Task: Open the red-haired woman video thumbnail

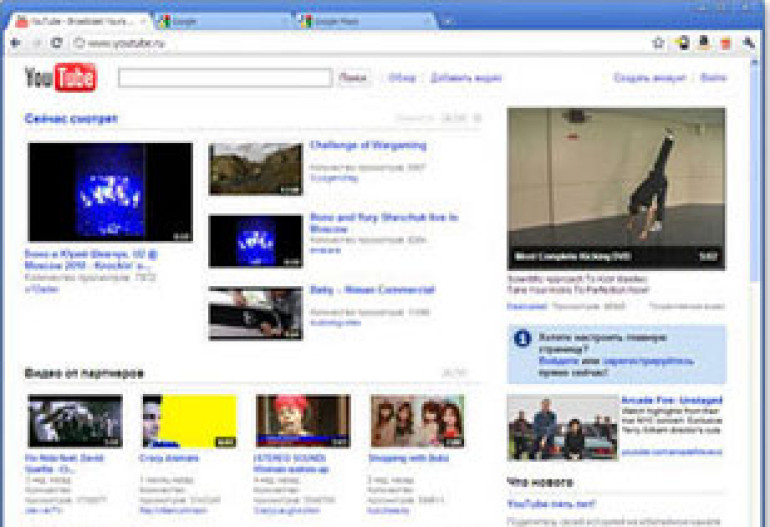Action: click(303, 421)
